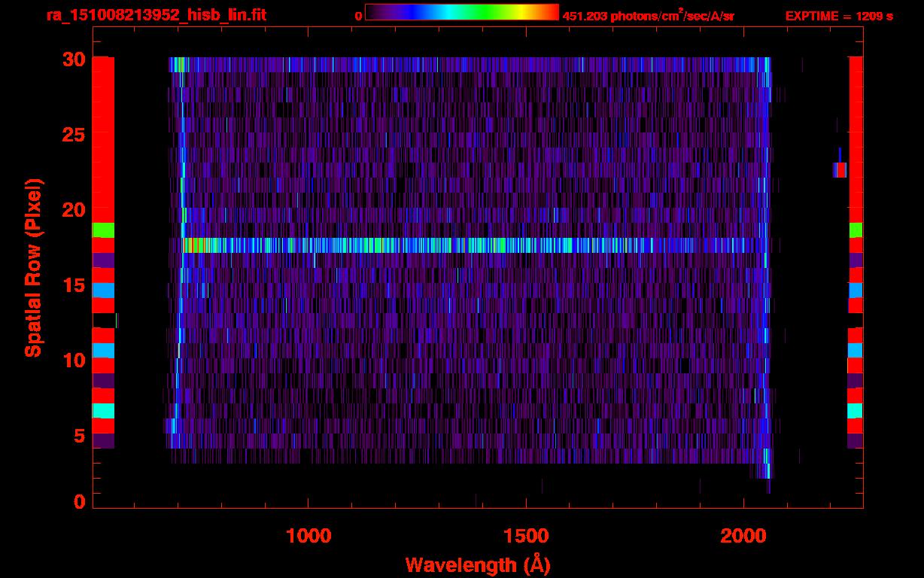The width and height of the screenshot is (924, 578).
Task: Click the 451.203 photons/cm²/sec/A/sr maximum label
Action: [648, 17]
